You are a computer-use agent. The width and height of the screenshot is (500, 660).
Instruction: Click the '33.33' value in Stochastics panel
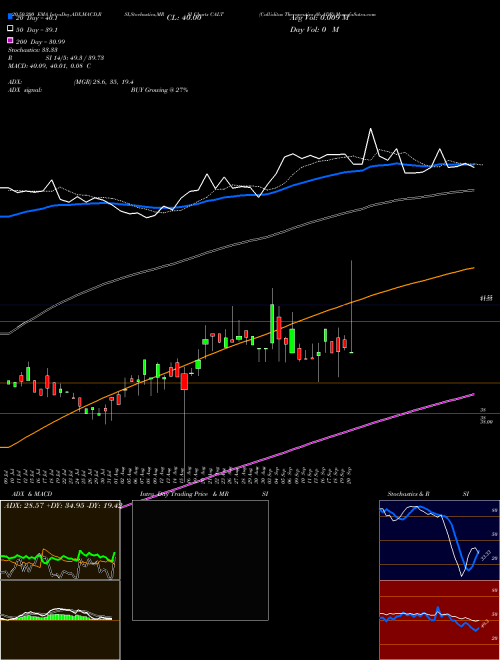[486, 555]
